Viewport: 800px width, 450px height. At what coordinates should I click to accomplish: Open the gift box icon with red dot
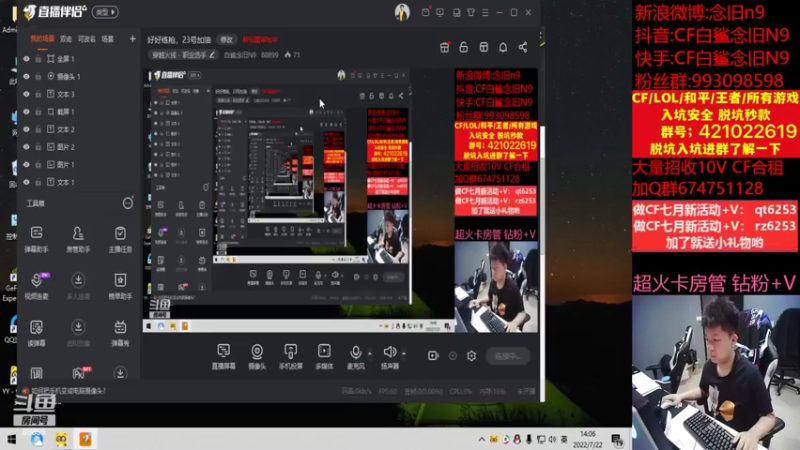[x=444, y=47]
